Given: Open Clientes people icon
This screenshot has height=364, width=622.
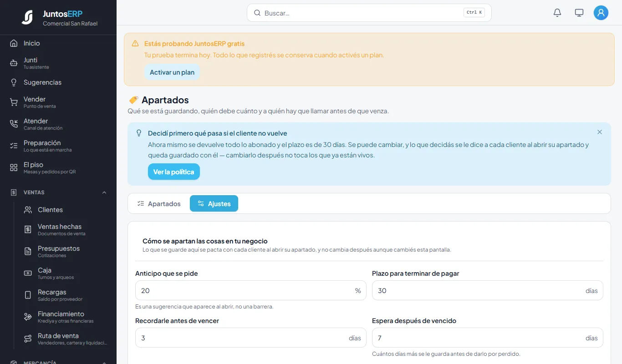Looking at the screenshot, I should (x=28, y=210).
